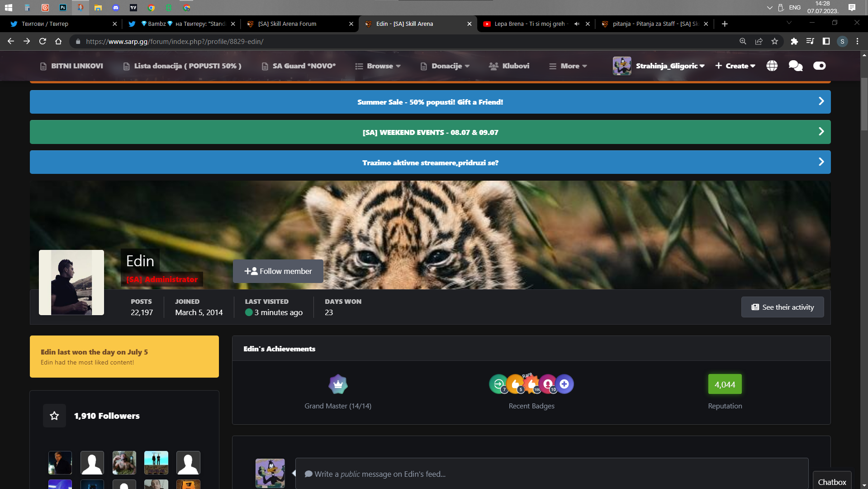Click the Grand Master rank badge icon
The height and width of the screenshot is (489, 868).
point(338,384)
